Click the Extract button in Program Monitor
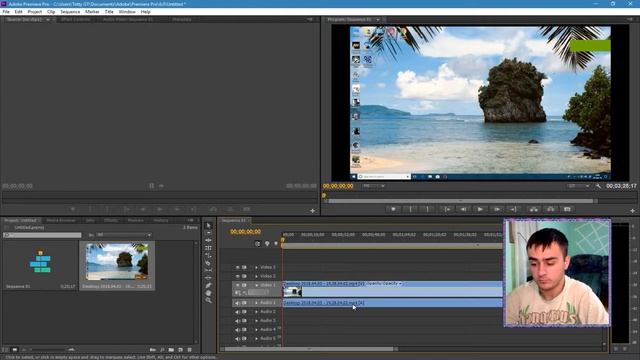Screen dimensions: 640x360 (x=550, y=209)
